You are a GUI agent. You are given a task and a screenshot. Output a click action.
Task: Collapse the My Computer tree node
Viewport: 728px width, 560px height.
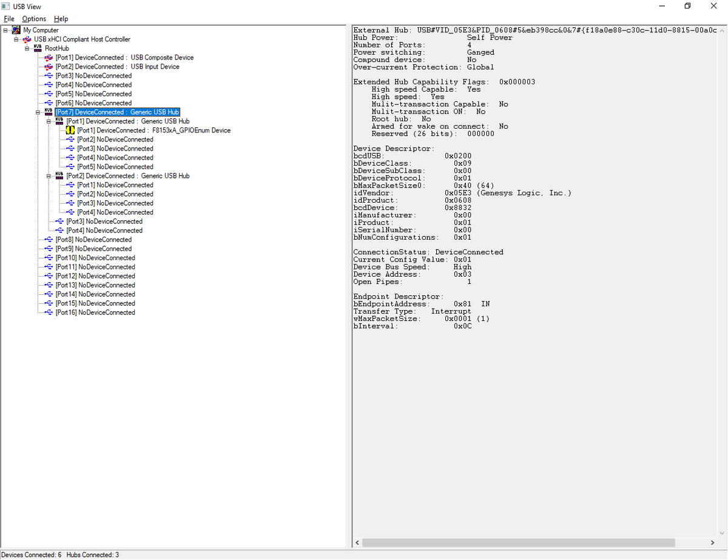[x=5, y=30]
